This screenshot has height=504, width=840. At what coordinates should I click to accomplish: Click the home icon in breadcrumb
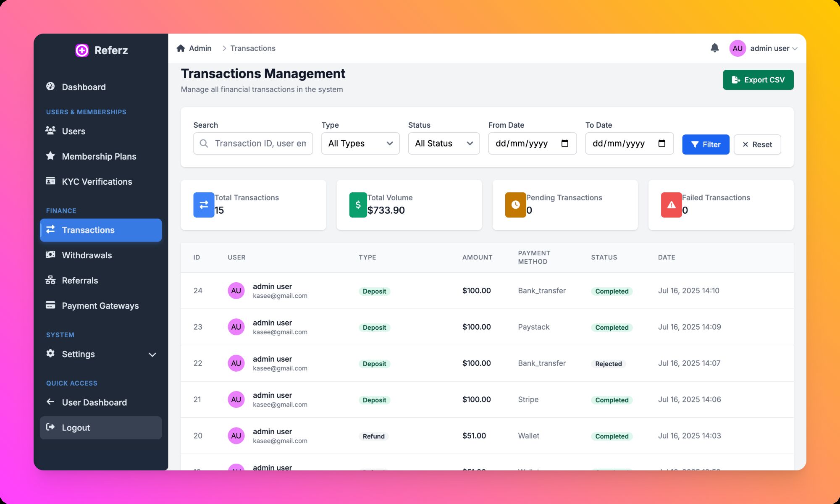(x=181, y=48)
